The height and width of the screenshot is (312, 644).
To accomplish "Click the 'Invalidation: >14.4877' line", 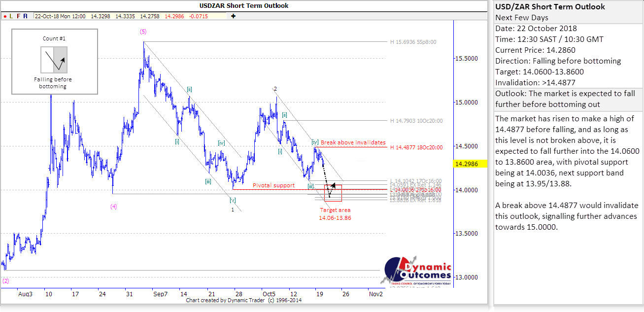I will (535, 83).
